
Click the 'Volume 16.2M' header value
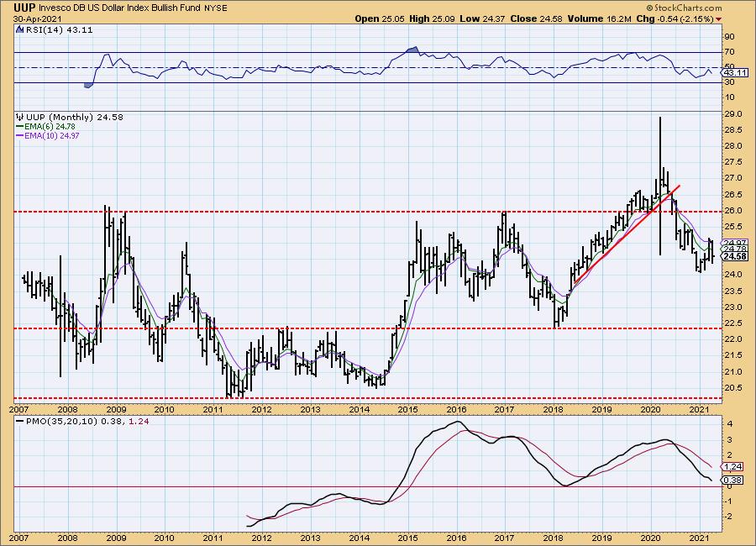click(x=599, y=18)
